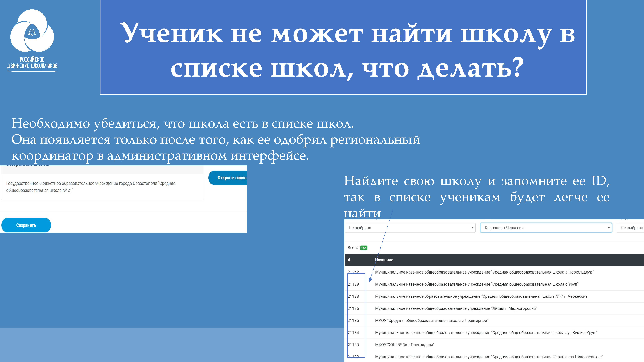Click the Сохранить button
644x362 pixels.
click(26, 225)
